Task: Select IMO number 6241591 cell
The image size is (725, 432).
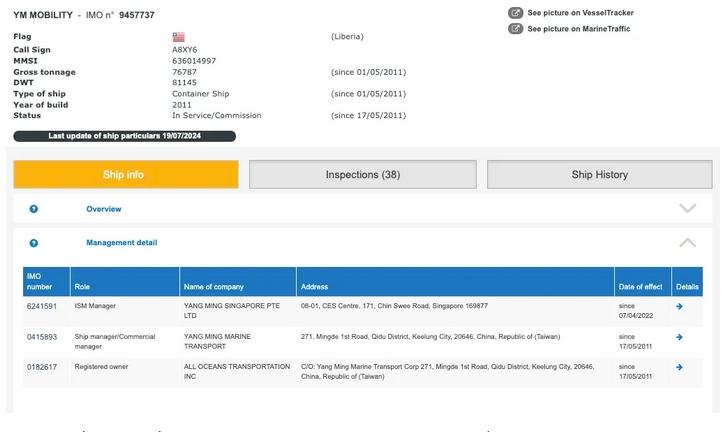Action: click(42, 306)
